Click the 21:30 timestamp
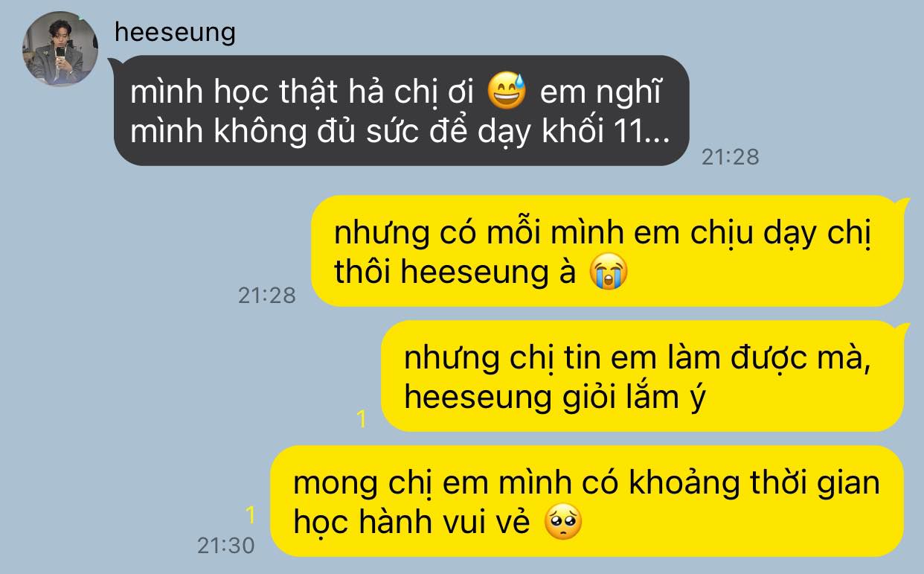Viewport: 924px width, 574px height. coord(226,546)
